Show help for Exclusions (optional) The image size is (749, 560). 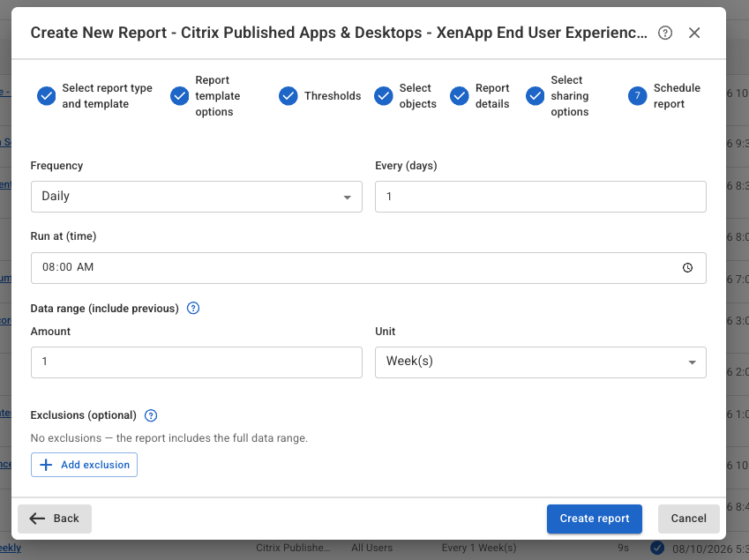(x=151, y=415)
